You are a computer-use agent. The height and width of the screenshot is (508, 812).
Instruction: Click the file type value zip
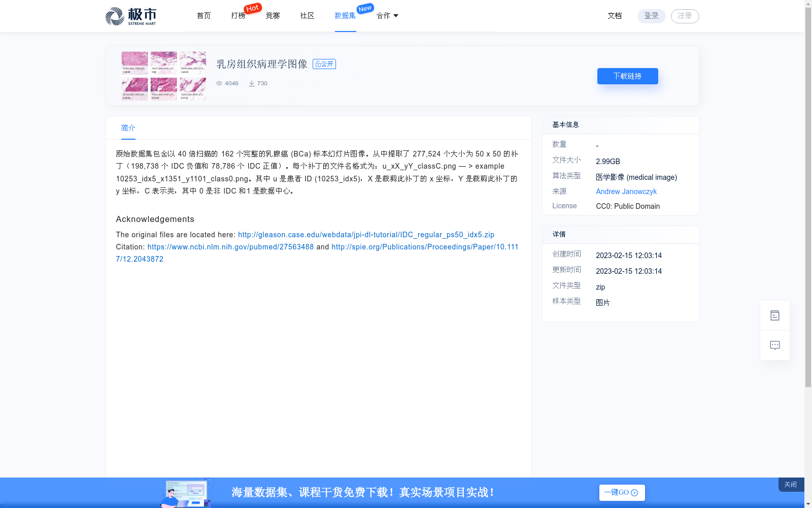(600, 287)
